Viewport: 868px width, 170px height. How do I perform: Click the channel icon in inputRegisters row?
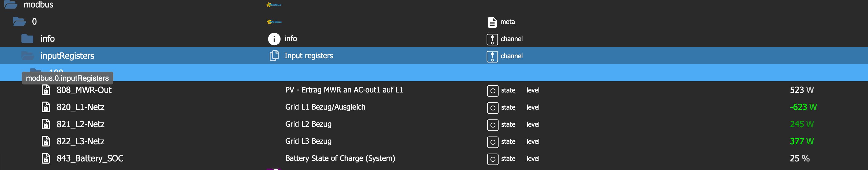[492, 56]
